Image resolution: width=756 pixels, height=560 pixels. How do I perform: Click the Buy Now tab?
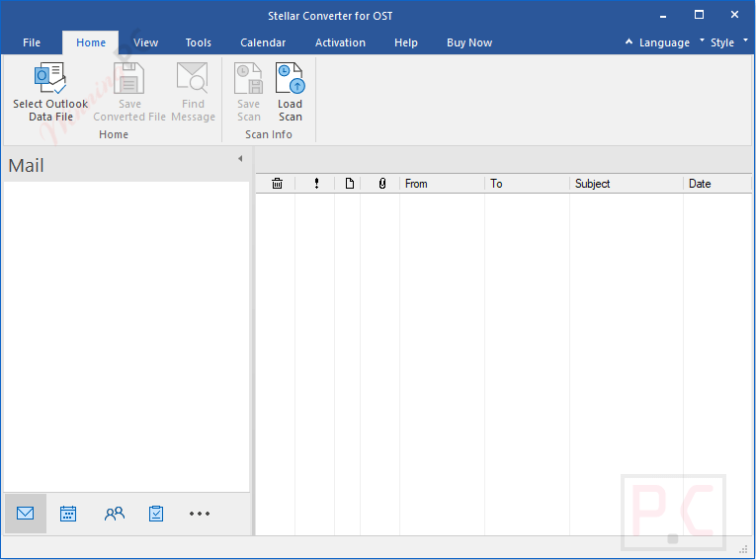pyautogui.click(x=469, y=42)
